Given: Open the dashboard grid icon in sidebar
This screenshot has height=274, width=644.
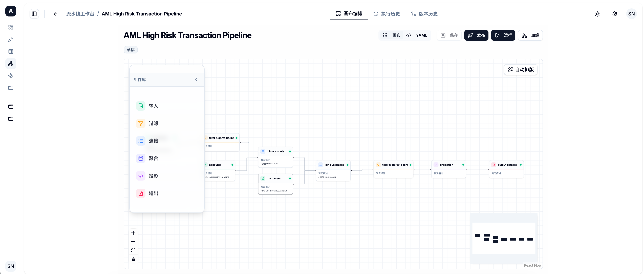Looking at the screenshot, I should [11, 27].
